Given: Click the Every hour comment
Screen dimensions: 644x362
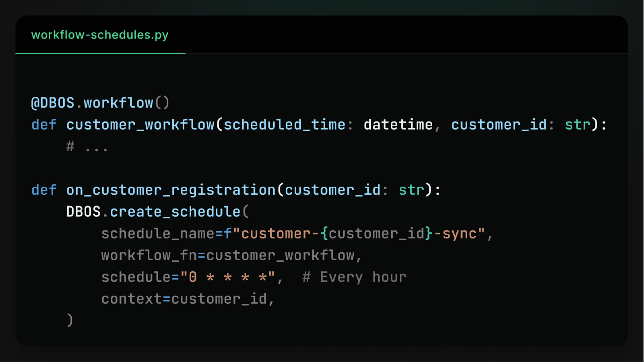Looking at the screenshot, I should pyautogui.click(x=354, y=277).
